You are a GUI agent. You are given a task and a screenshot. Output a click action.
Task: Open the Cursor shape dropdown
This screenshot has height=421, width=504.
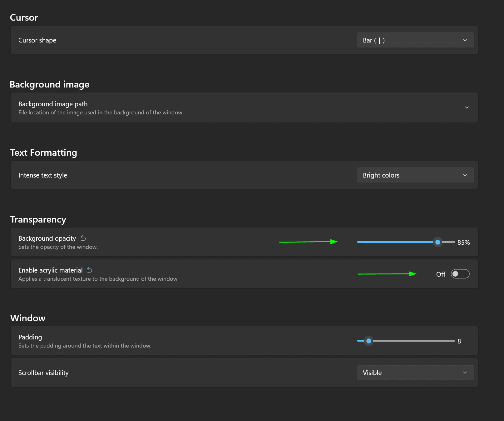pos(415,40)
